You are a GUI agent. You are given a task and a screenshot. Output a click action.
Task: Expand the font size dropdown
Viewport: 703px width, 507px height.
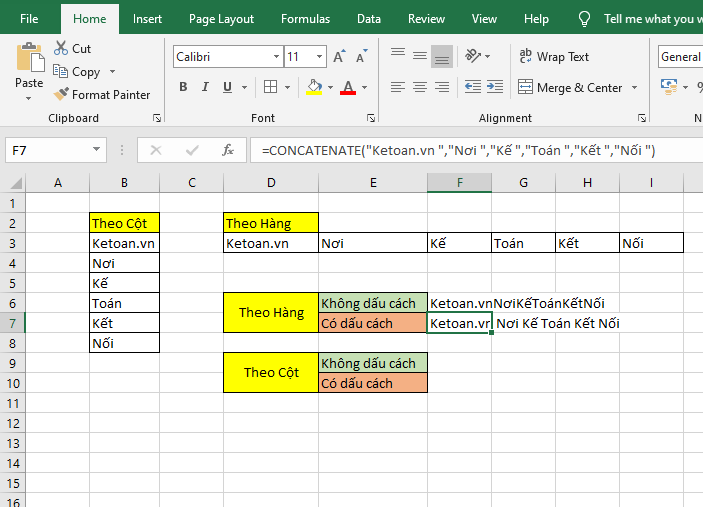coord(319,57)
